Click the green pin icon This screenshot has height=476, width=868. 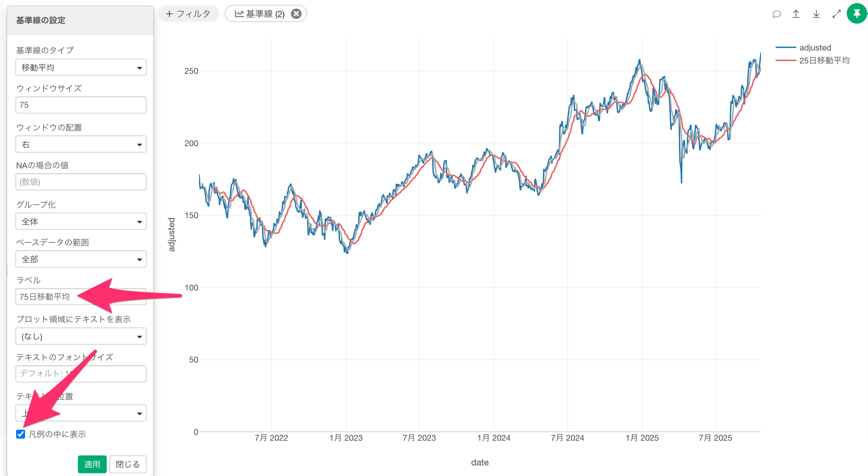857,14
